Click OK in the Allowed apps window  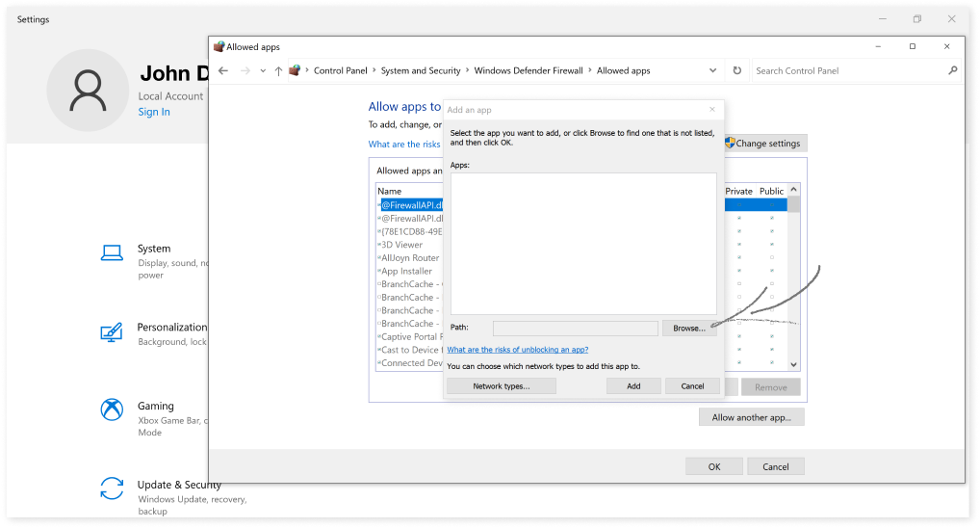click(x=713, y=466)
